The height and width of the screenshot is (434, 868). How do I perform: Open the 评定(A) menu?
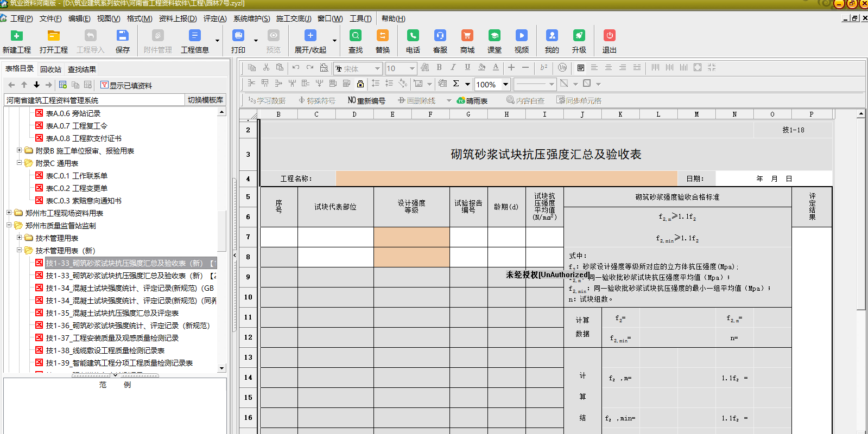coord(215,18)
